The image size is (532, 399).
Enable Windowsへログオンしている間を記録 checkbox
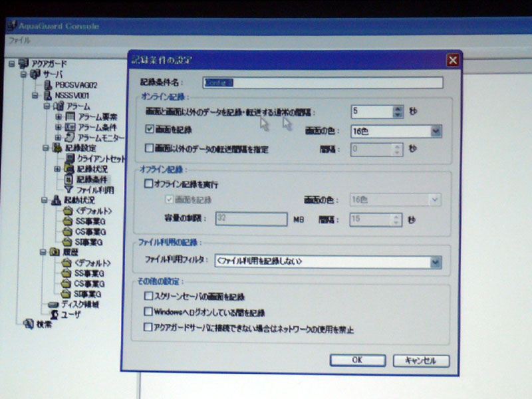click(149, 311)
